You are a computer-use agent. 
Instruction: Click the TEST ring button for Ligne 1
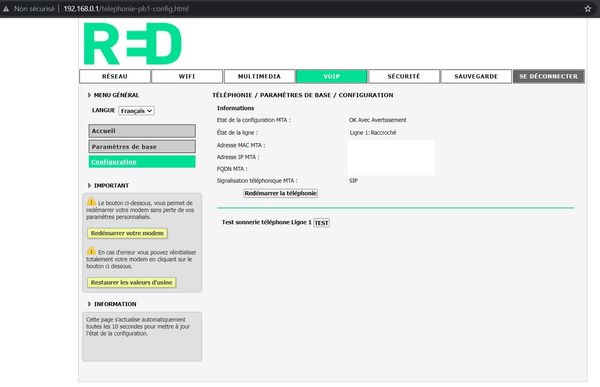pyautogui.click(x=321, y=223)
